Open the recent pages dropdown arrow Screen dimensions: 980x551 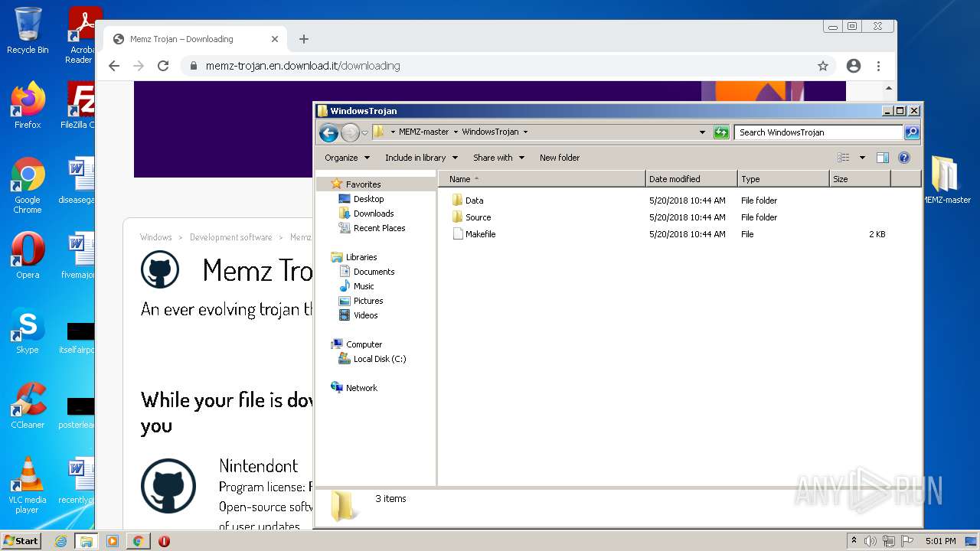click(364, 132)
